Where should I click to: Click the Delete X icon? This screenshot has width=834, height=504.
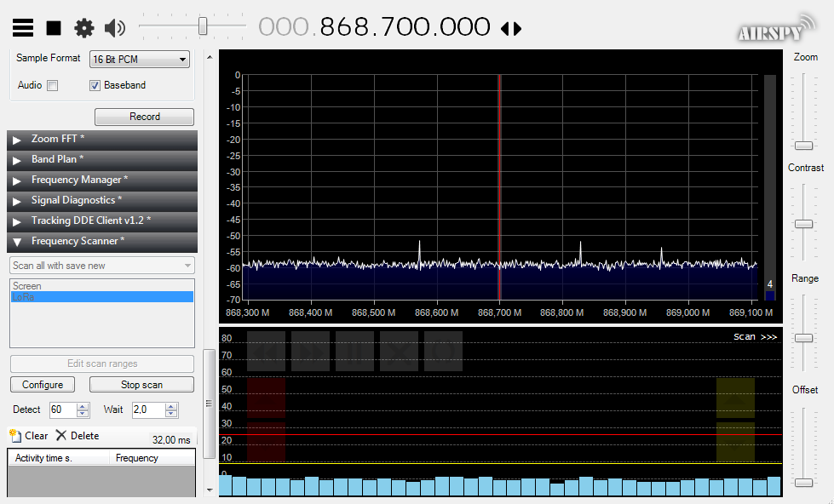pos(61,435)
